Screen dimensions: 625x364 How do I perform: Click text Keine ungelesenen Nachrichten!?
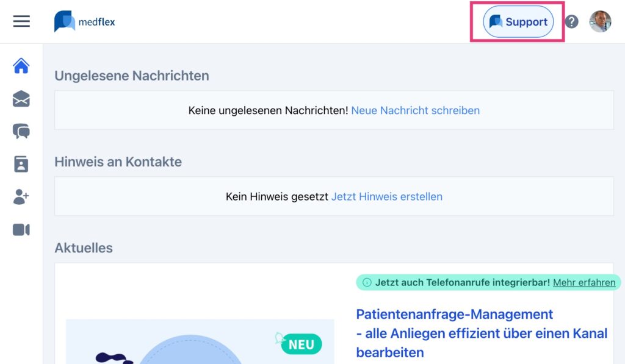tap(269, 110)
